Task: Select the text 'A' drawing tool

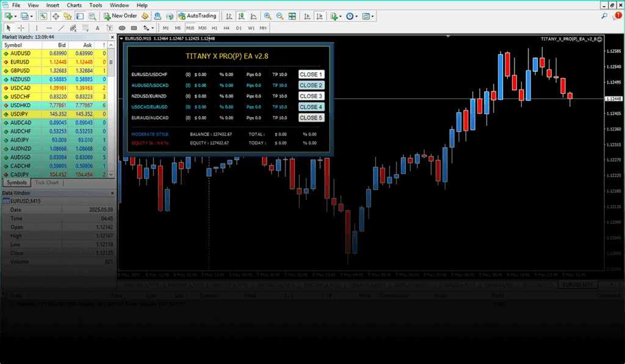Action: 97,28
